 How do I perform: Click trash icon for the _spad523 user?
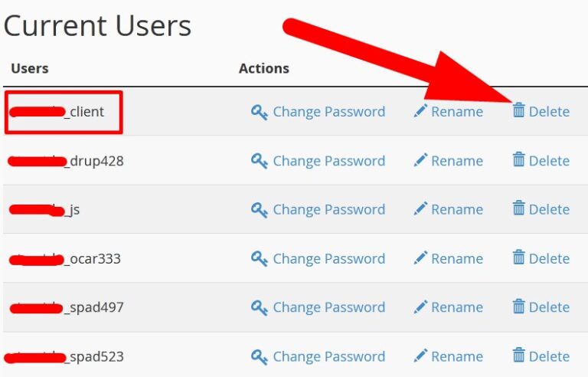[x=519, y=356]
